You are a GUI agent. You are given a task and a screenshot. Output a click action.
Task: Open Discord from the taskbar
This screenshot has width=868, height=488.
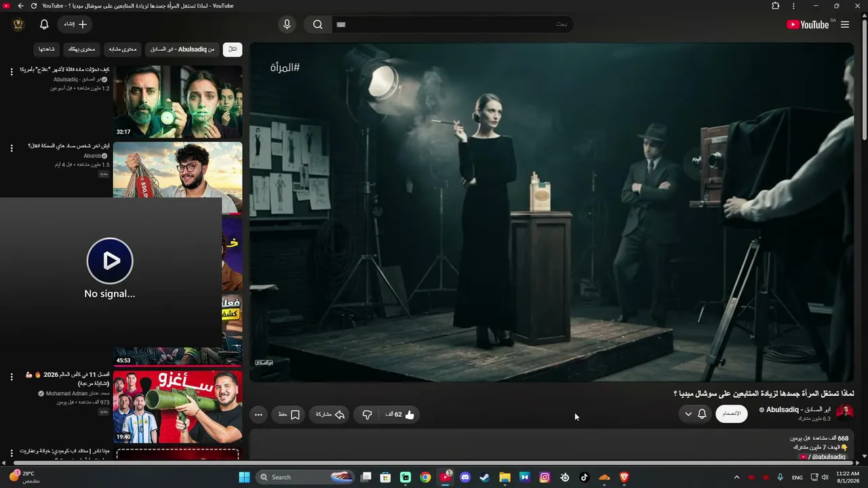point(465,477)
